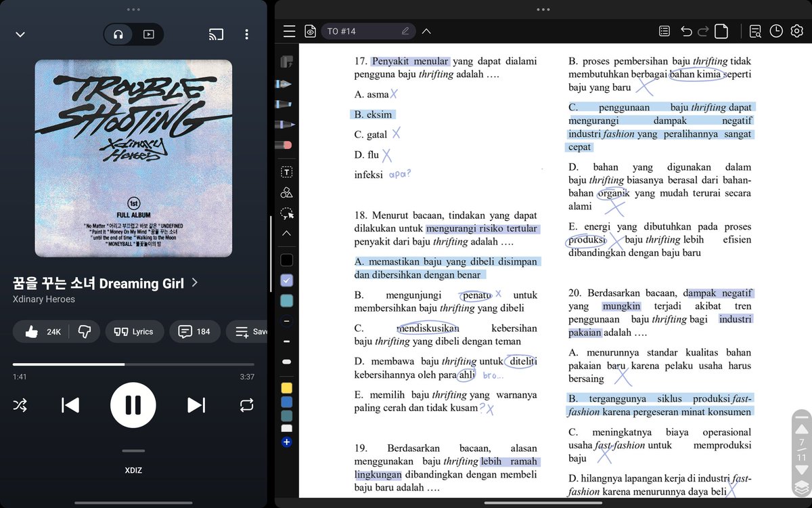Viewport: 812px width, 508px height.
Task: Open the Xdinary Heroes artist link
Action: point(44,299)
